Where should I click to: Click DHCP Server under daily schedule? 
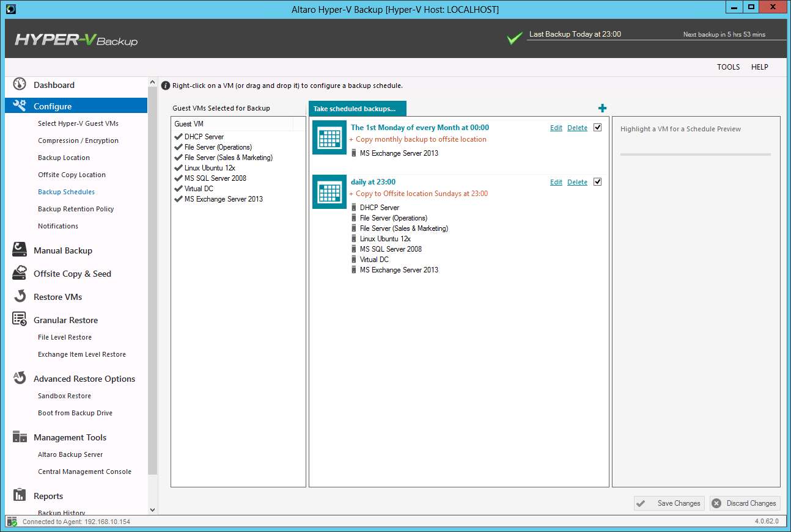(x=380, y=208)
